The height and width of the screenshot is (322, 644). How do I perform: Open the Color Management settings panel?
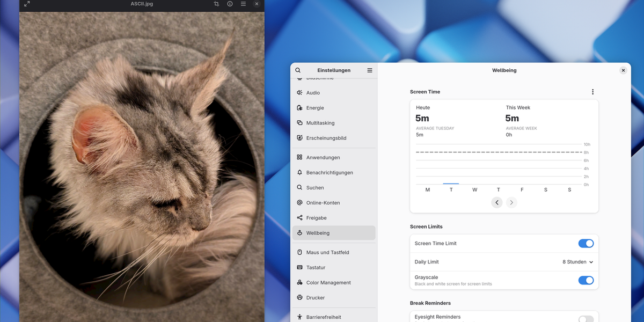click(x=334, y=282)
